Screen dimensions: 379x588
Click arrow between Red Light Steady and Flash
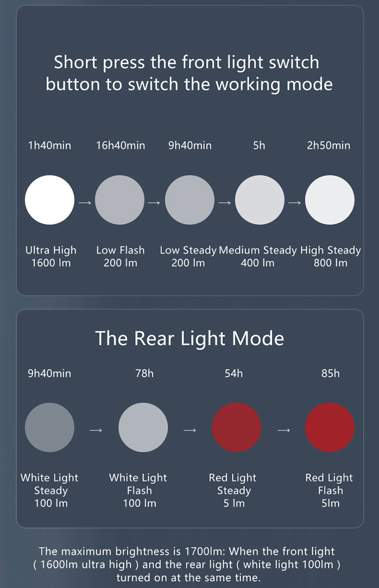click(x=284, y=430)
